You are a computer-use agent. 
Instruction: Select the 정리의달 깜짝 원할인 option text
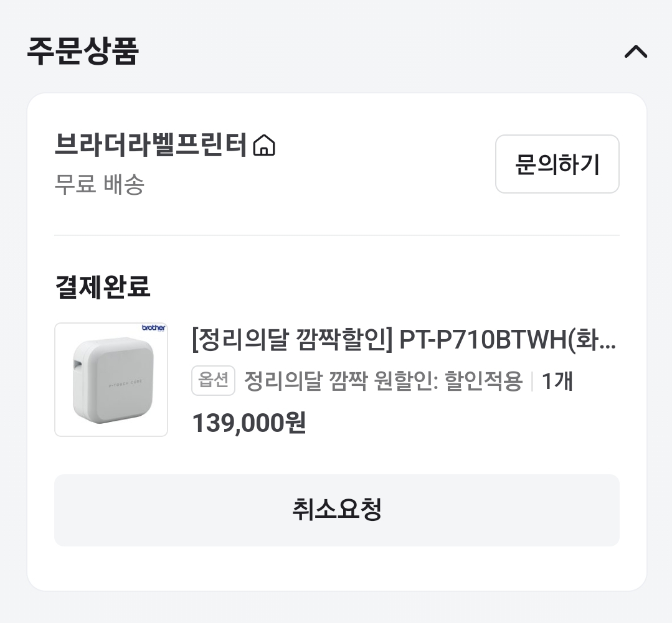[x=382, y=380]
